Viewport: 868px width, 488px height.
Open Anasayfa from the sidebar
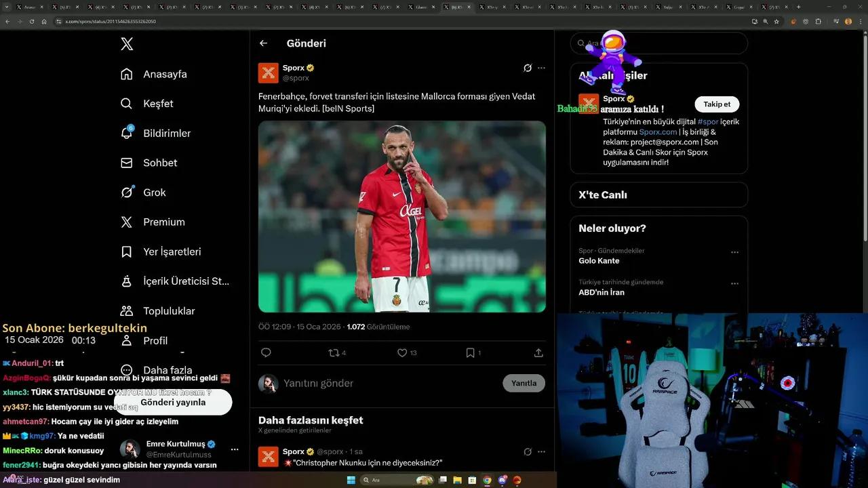[x=153, y=74]
